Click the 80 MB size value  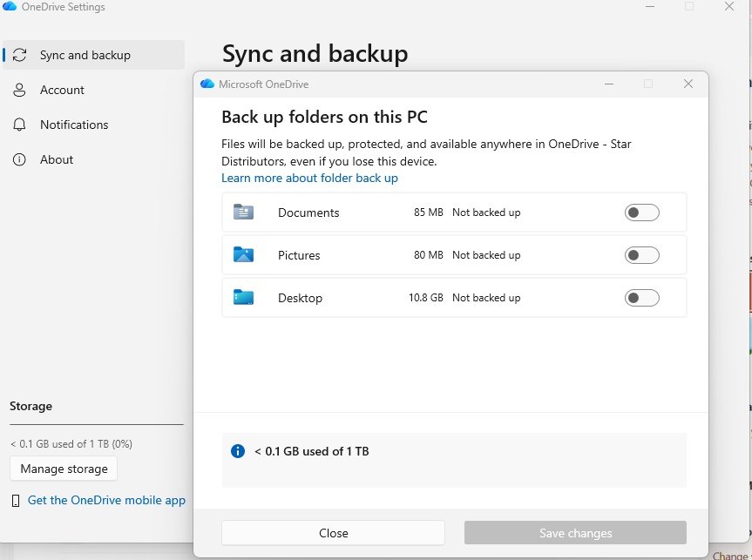pos(428,255)
